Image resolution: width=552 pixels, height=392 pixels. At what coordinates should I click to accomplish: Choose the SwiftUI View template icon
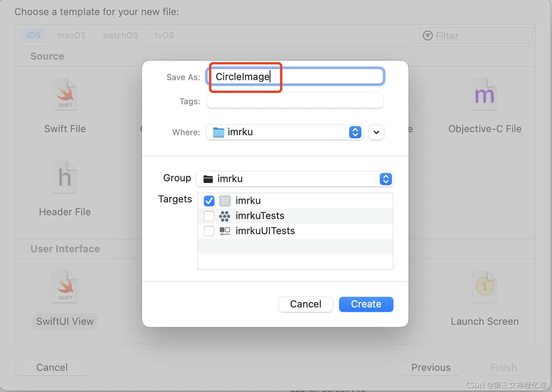point(65,287)
